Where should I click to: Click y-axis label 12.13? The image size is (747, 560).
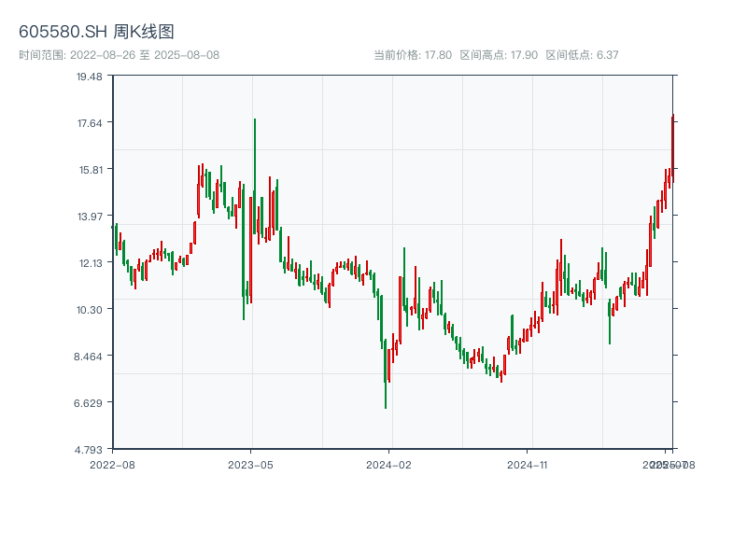pyautogui.click(x=91, y=263)
